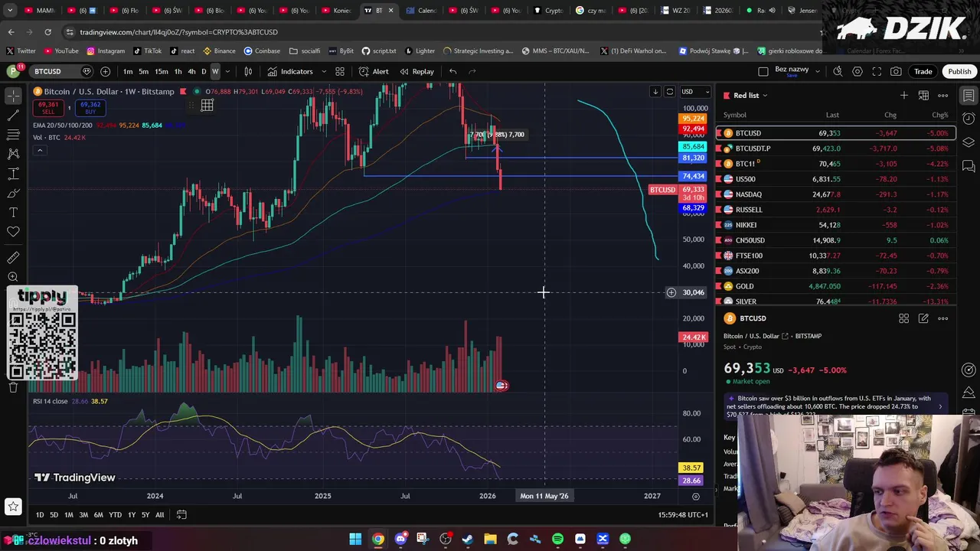The width and height of the screenshot is (980, 551).
Task: Switch to the 4h timeframe
Action: [x=191, y=71]
